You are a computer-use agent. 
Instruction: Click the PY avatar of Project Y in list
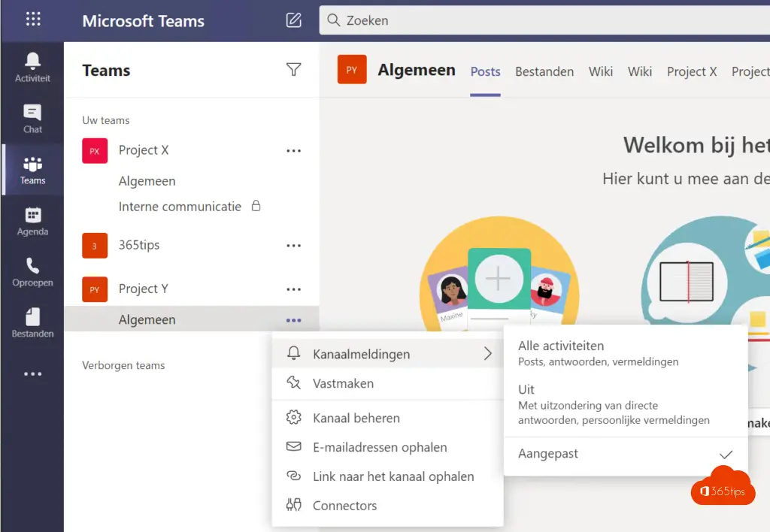pos(95,289)
